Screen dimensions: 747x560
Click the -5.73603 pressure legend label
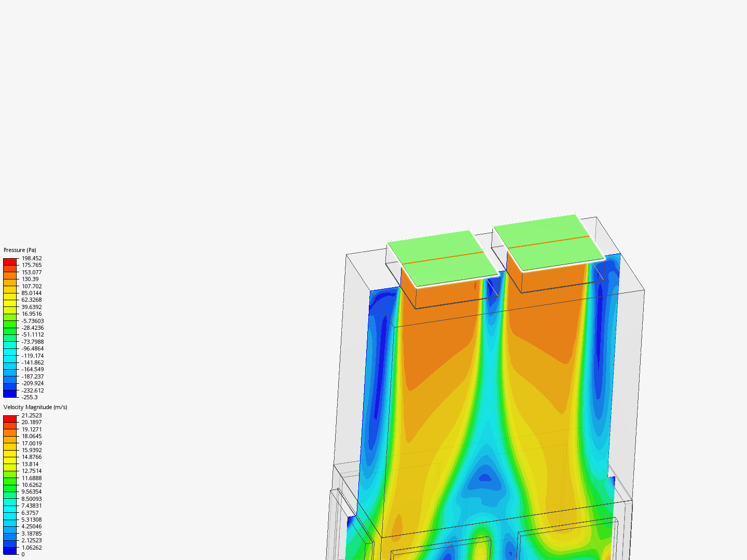[33, 321]
